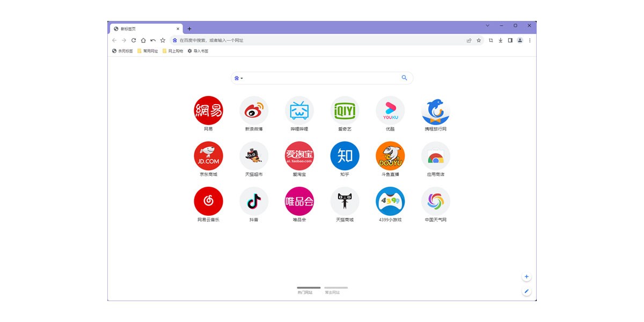This screenshot has height=322, width=644.
Task: Open the 杀死标签 bookmark
Action: tap(122, 51)
